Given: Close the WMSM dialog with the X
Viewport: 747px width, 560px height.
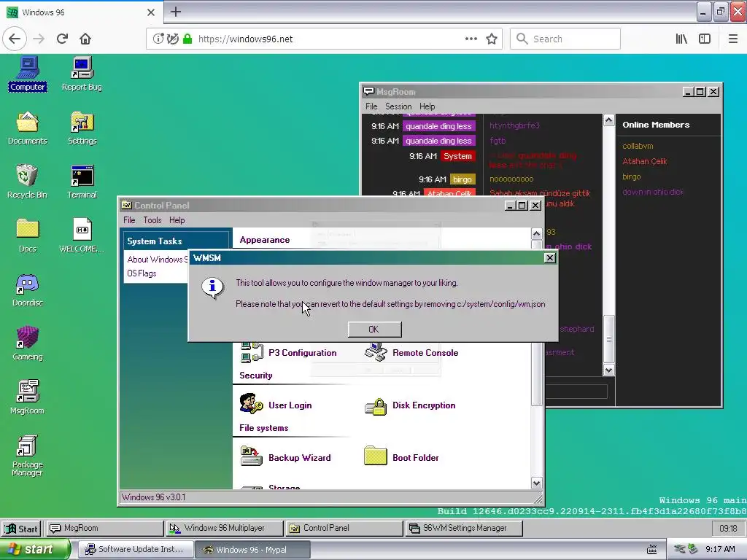Looking at the screenshot, I should [x=550, y=257].
